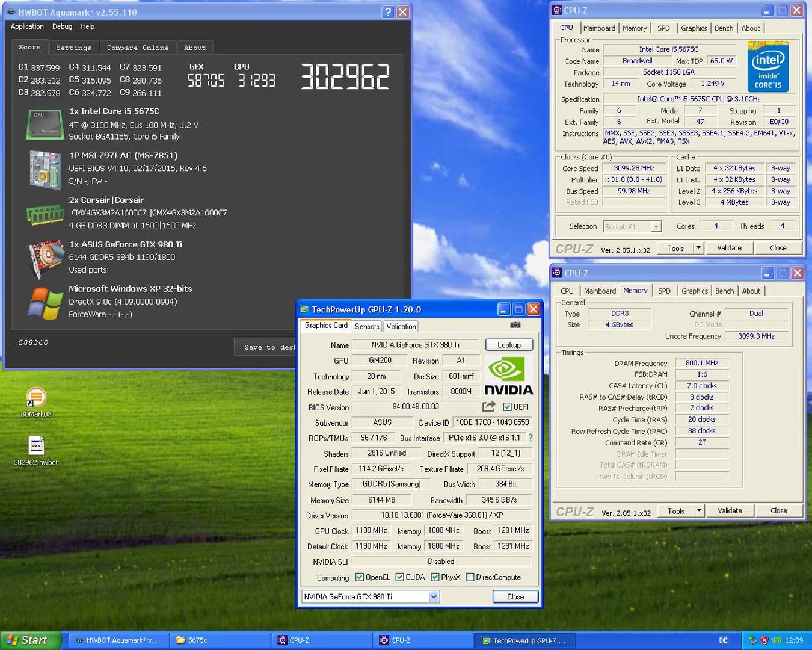Image resolution: width=812 pixels, height=650 pixels.
Task: Open SPD tab in lower CPU-Z window
Action: tap(664, 291)
